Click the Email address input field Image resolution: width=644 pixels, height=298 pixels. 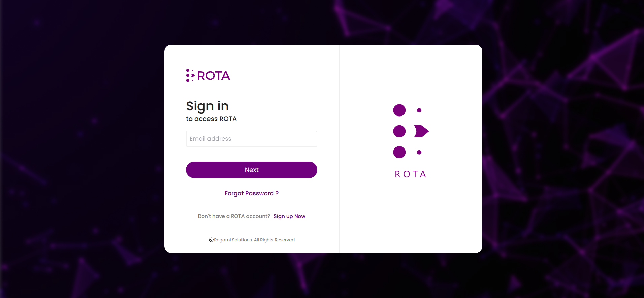[251, 139]
